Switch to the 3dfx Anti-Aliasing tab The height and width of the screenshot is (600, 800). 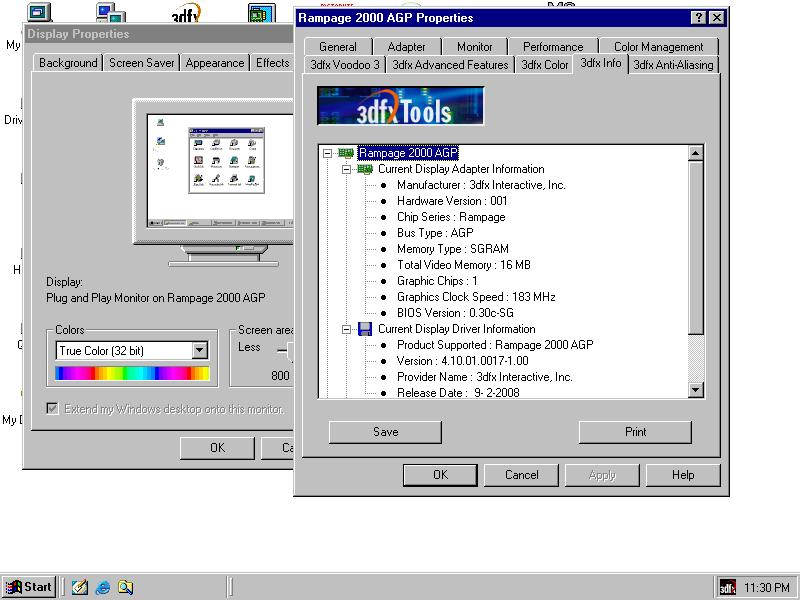pos(673,65)
